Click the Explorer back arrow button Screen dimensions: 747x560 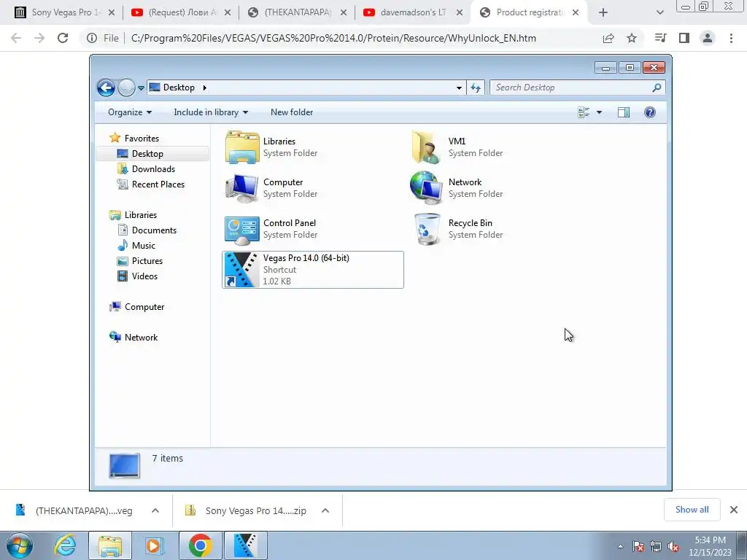click(x=107, y=87)
